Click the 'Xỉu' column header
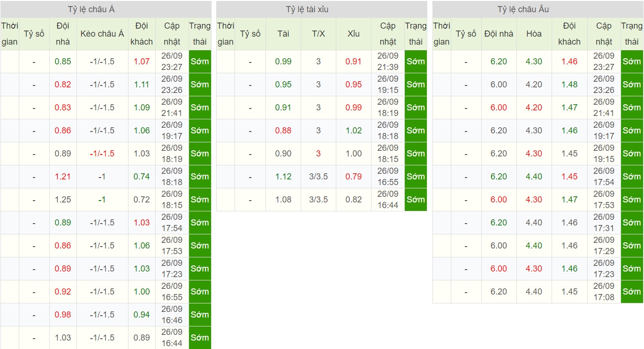The width and height of the screenshot is (644, 349). (x=354, y=34)
